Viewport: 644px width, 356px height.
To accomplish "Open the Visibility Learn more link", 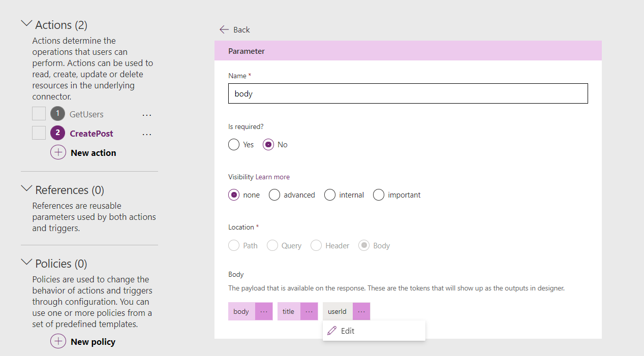I will 272,177.
